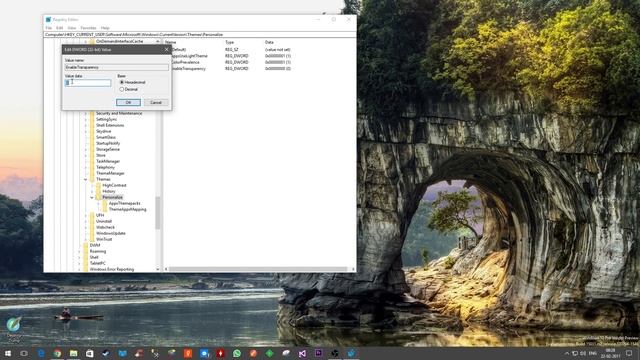Expand the DWM key
Image resolution: width=640 pixels, height=360 pixels.
(x=79, y=245)
